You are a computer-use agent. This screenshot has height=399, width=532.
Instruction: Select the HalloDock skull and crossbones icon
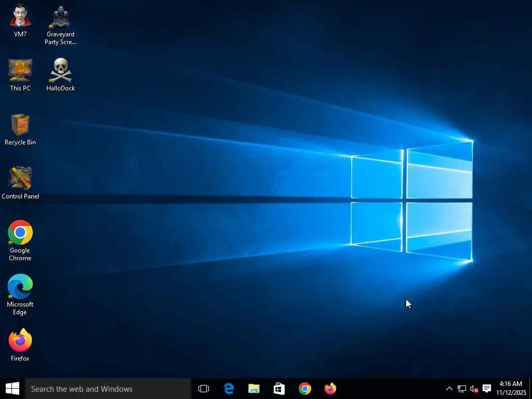pyautogui.click(x=60, y=75)
